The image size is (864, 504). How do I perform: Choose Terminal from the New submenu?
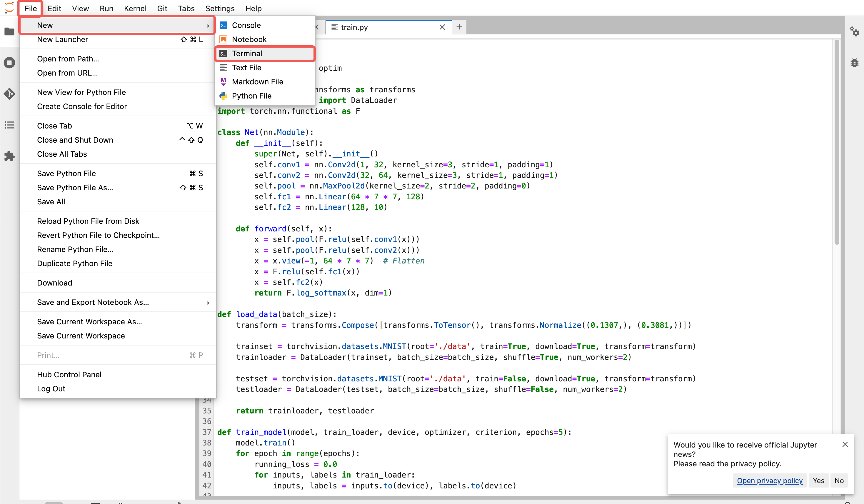265,54
